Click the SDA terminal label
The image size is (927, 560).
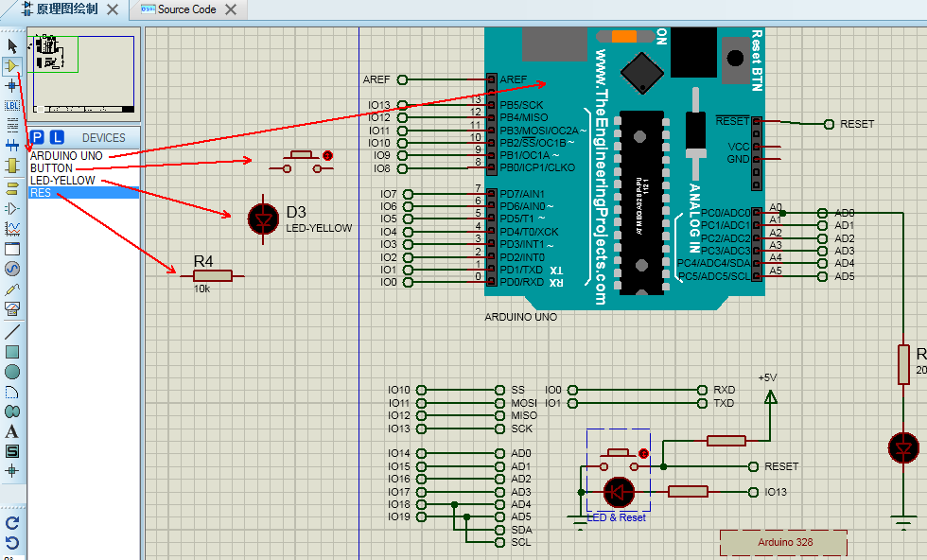click(521, 530)
